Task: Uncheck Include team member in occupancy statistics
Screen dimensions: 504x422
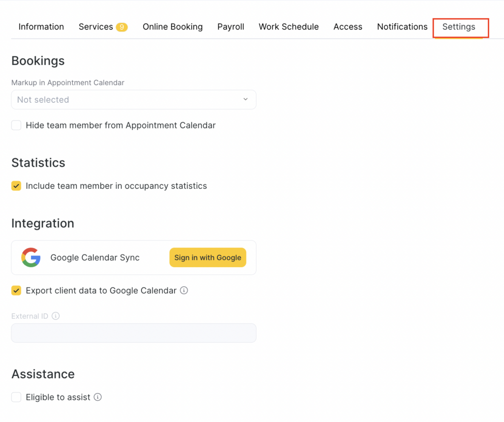Action: (16, 186)
